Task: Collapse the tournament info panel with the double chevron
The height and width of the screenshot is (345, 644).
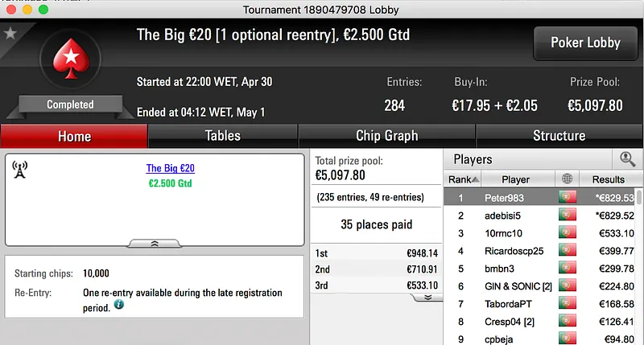Action: [x=155, y=242]
